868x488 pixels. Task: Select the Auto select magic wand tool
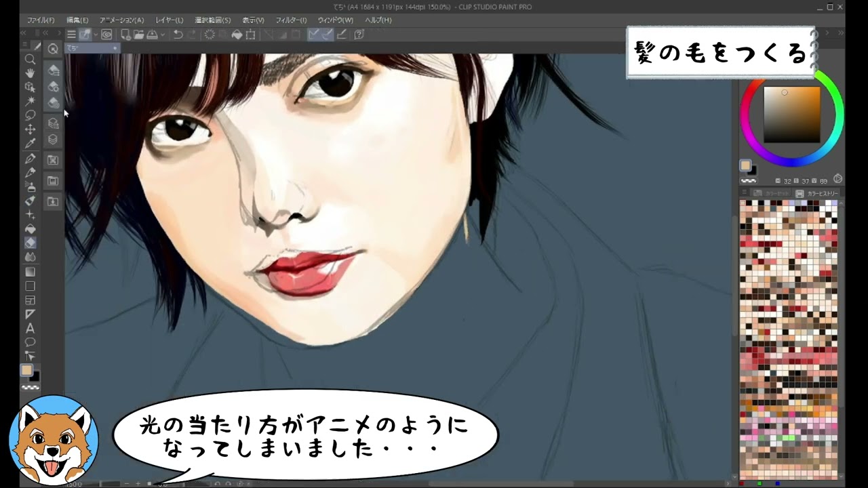30,101
